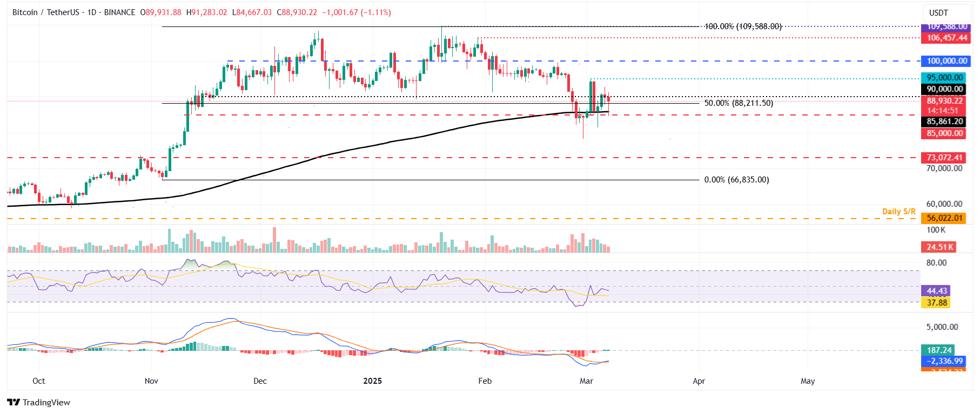Click the bar countdown 14:14:51
Image resolution: width=980 pixels, height=414 pixels.
click(943, 111)
